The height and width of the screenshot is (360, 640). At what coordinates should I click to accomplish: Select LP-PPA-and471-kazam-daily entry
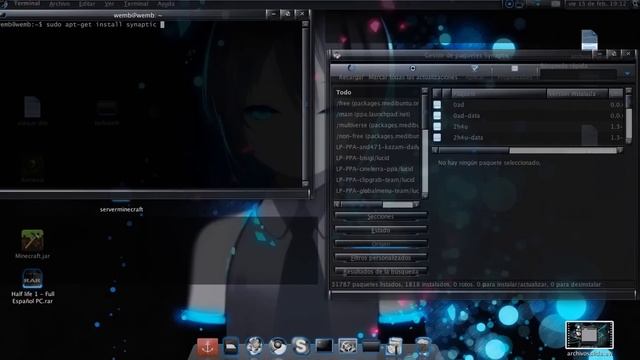pos(377,147)
